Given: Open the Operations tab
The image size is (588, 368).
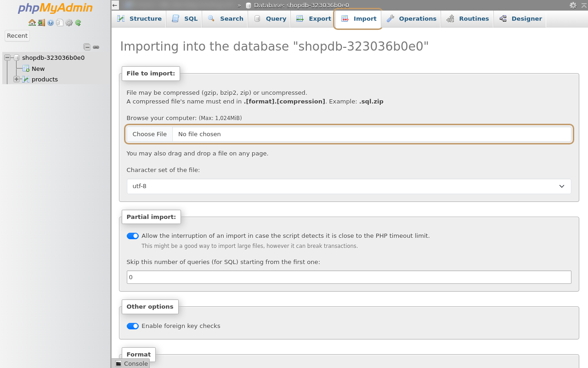Looking at the screenshot, I should [x=412, y=19].
